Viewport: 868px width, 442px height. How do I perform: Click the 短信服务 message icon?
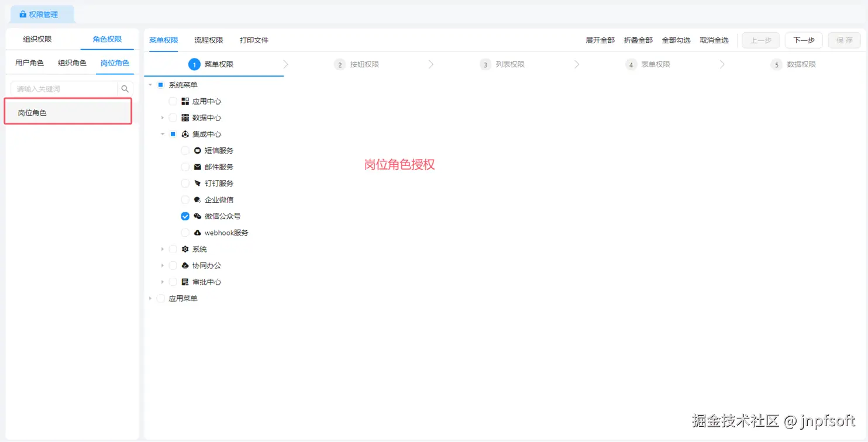tap(198, 150)
